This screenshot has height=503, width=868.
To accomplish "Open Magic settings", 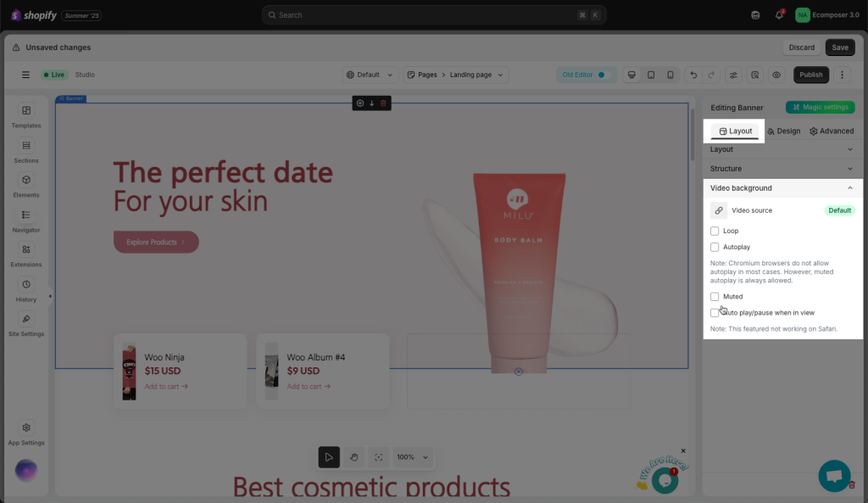I will pos(821,108).
